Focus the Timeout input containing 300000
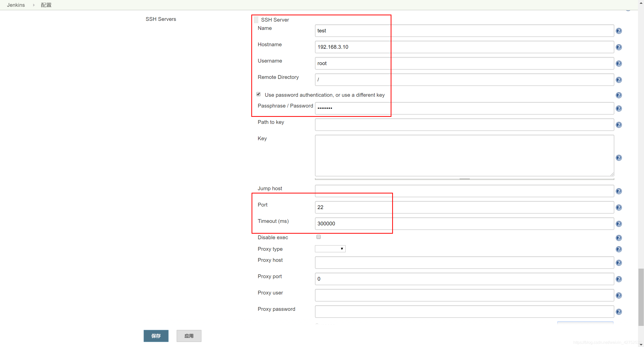This screenshot has height=347, width=644. [464, 224]
